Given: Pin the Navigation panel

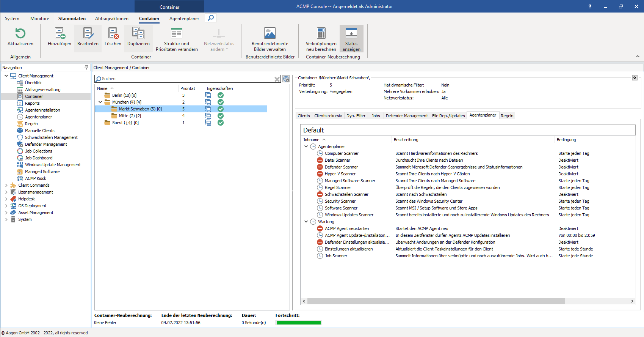Looking at the screenshot, I should [86, 67].
